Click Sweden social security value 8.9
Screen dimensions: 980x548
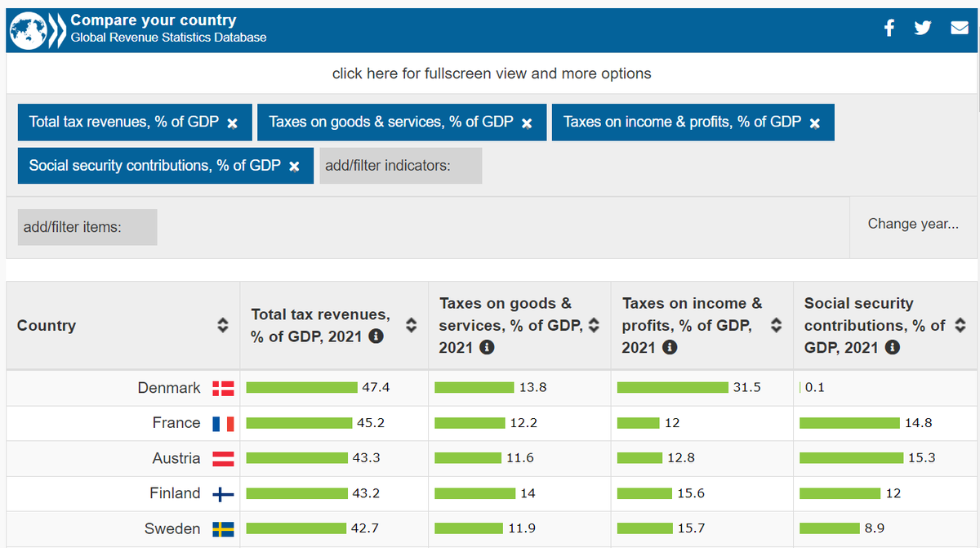click(875, 529)
